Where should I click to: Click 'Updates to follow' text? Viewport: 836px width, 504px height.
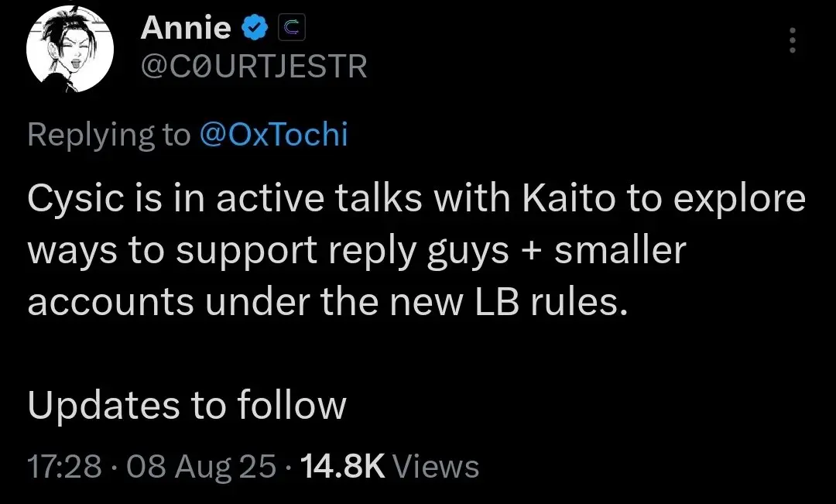(187, 405)
